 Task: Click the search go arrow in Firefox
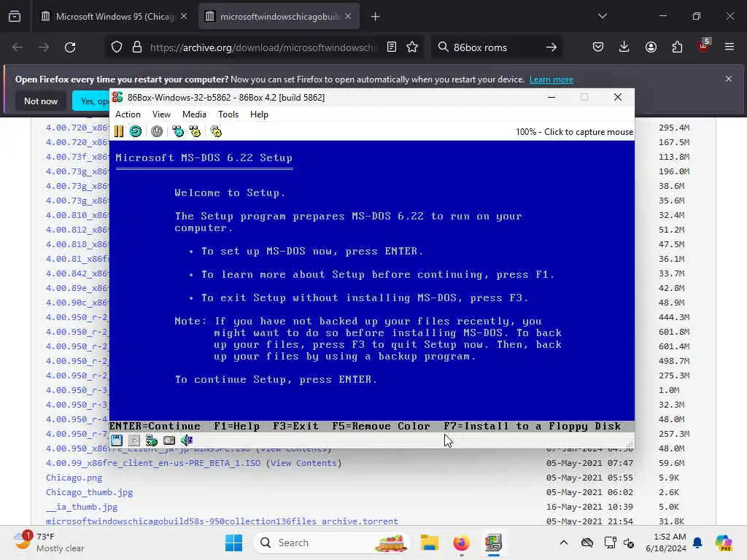point(551,47)
